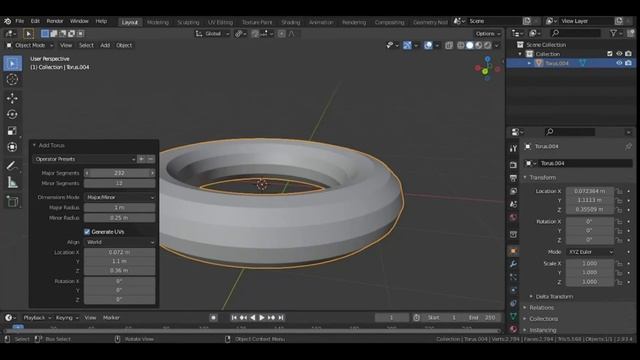Open the Output properties tab

[x=513, y=178]
